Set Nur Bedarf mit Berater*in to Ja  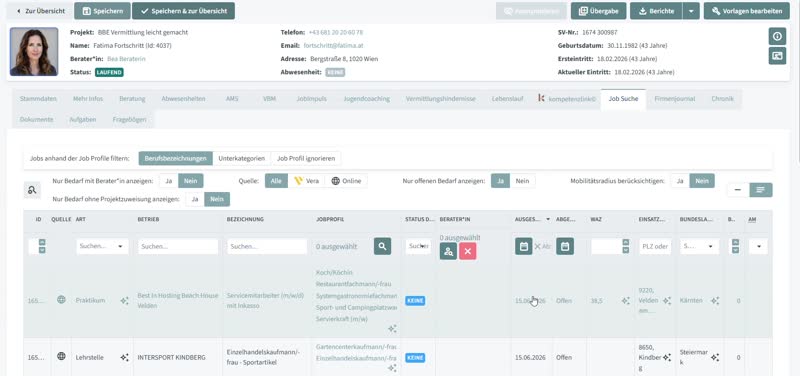click(x=168, y=181)
